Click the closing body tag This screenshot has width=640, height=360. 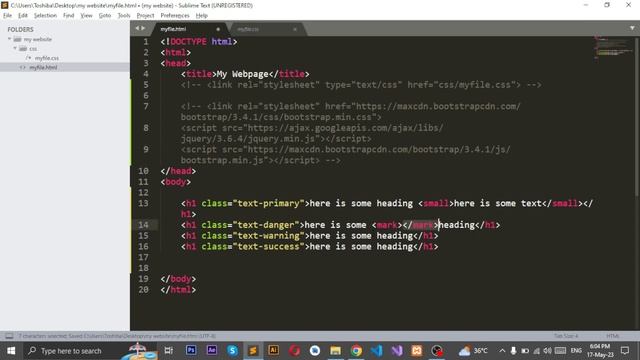178,279
